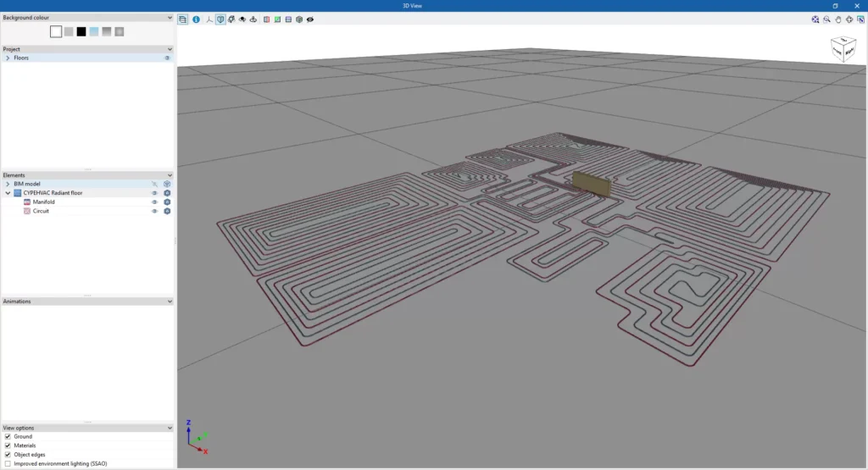Click the zoom extents icon at top right
The width and height of the screenshot is (868, 470).
815,19
